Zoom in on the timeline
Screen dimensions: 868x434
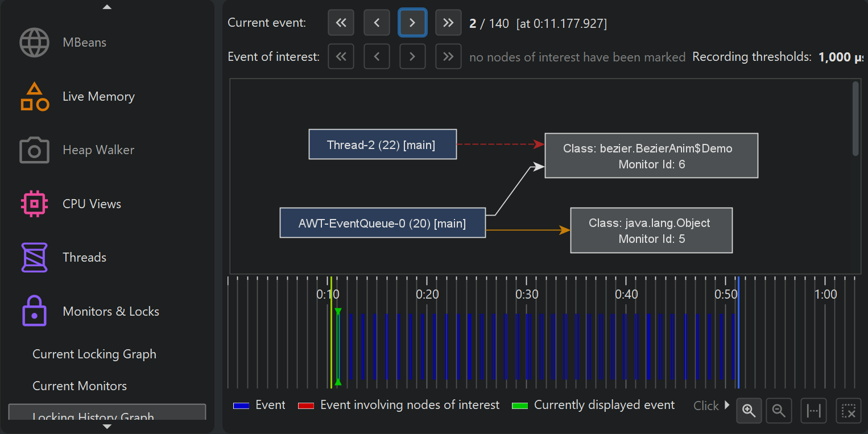749,411
